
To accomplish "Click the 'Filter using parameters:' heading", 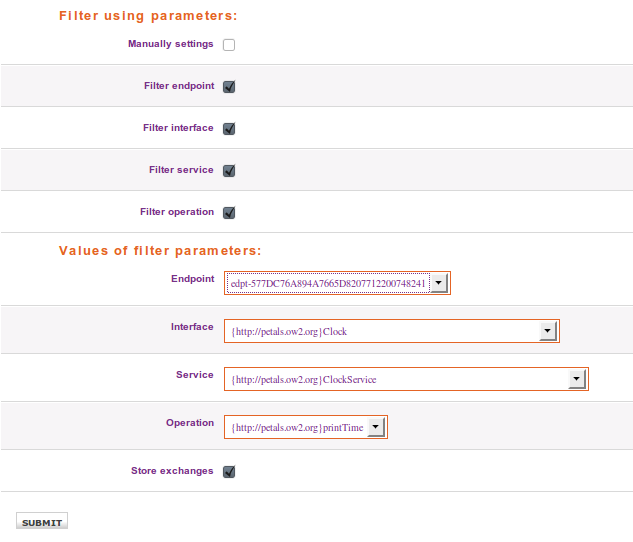I will [148, 16].
